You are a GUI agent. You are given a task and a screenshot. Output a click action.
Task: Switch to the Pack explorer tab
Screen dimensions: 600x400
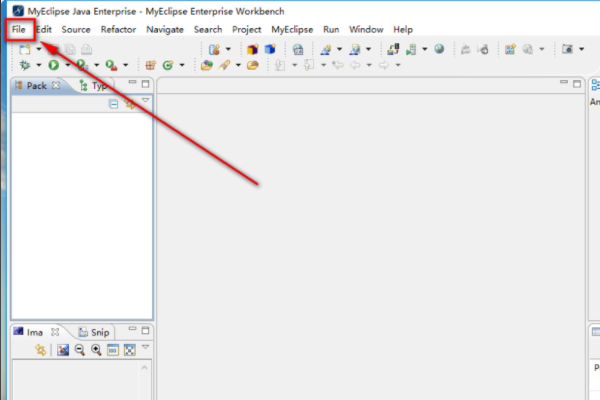pos(36,86)
